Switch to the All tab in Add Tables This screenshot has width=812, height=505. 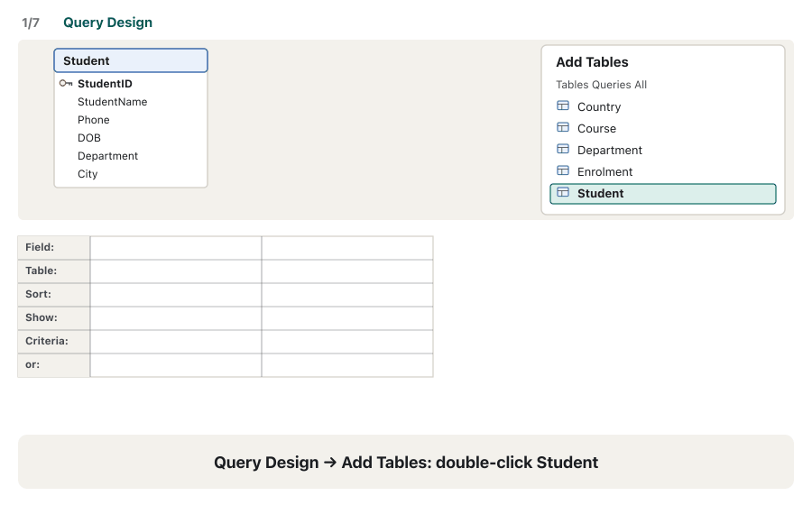point(641,85)
